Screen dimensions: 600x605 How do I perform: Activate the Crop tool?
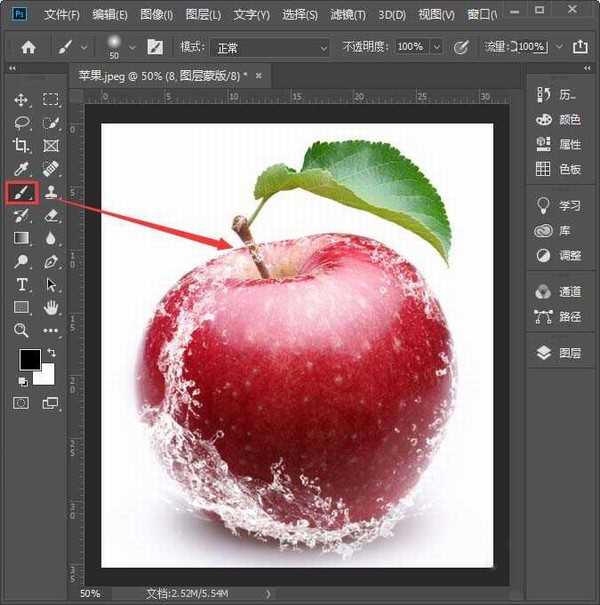click(x=21, y=146)
